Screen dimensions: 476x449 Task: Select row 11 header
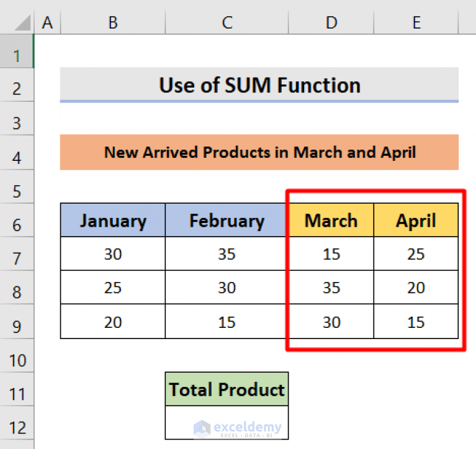(x=17, y=389)
